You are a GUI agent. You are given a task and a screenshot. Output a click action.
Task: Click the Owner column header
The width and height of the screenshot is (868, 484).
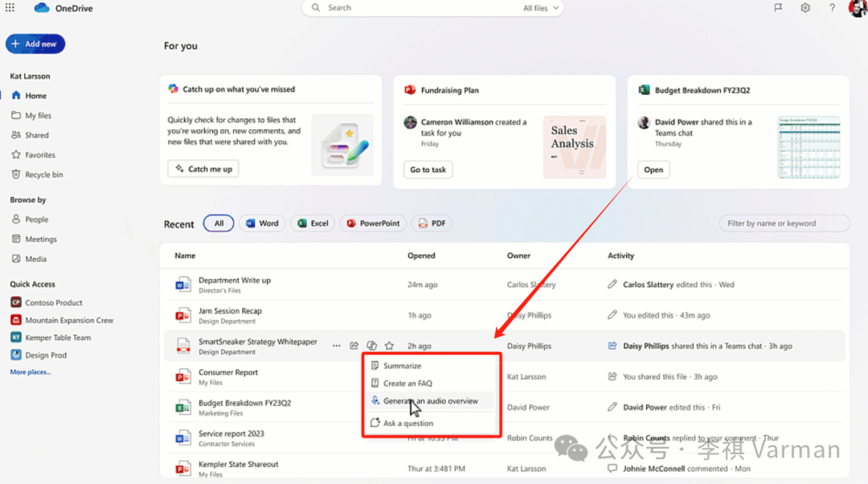(518, 256)
